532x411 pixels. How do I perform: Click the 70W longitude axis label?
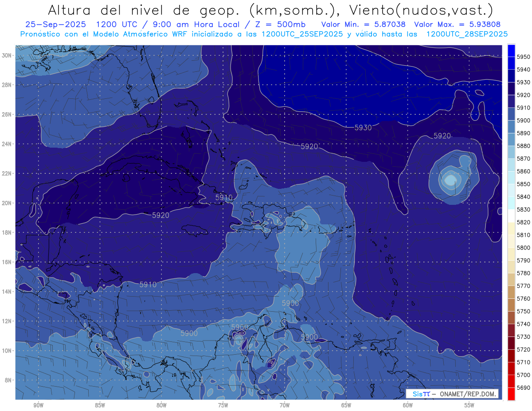tap(285, 406)
